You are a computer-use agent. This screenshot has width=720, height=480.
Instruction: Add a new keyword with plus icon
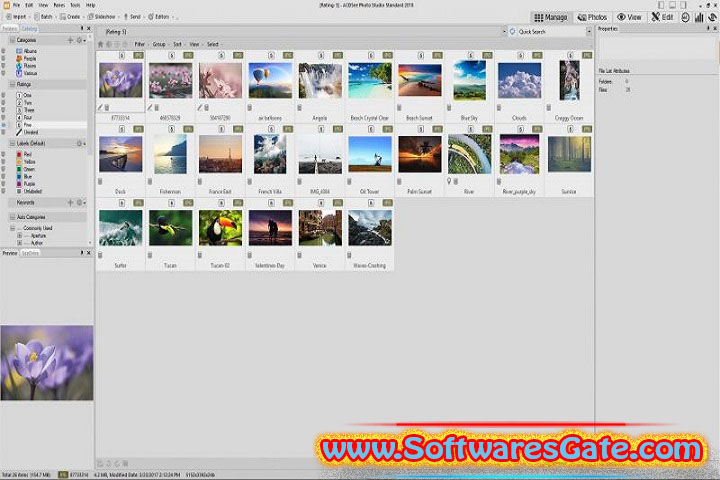click(70, 202)
